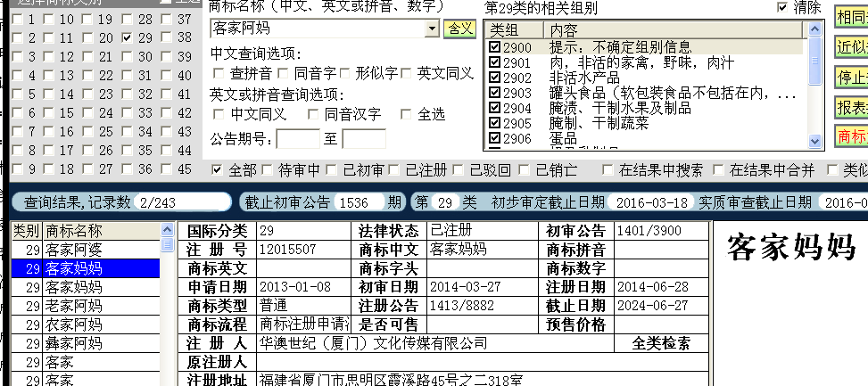Select group row 2902 非活水产品
The width and height of the screenshot is (868, 386).
click(645, 78)
